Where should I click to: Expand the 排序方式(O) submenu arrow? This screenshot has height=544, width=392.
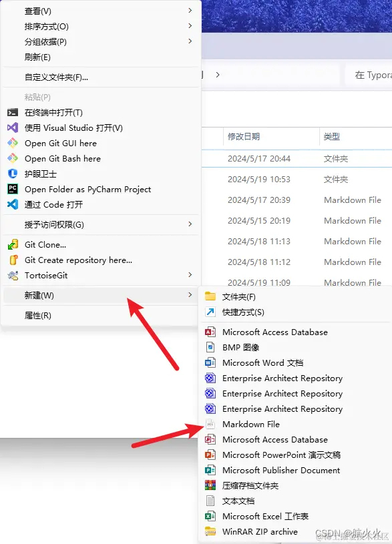coord(190,26)
